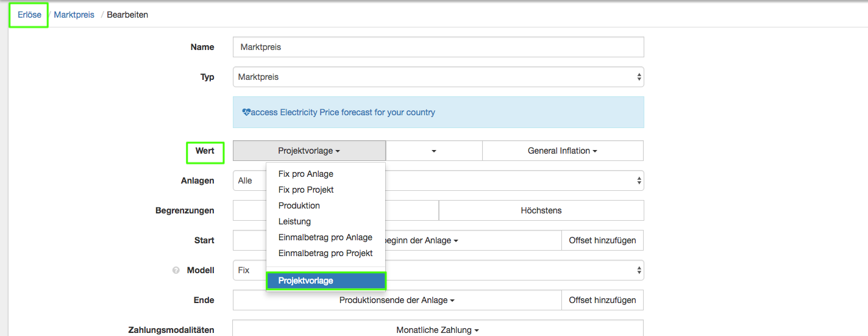
Task: Pick Einmalbetrag pro Projekt option
Action: (325, 253)
